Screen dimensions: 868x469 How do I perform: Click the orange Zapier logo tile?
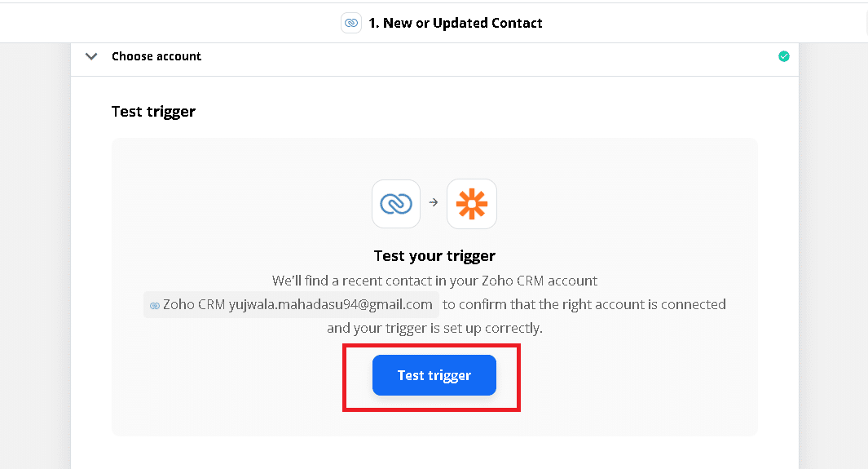(472, 204)
